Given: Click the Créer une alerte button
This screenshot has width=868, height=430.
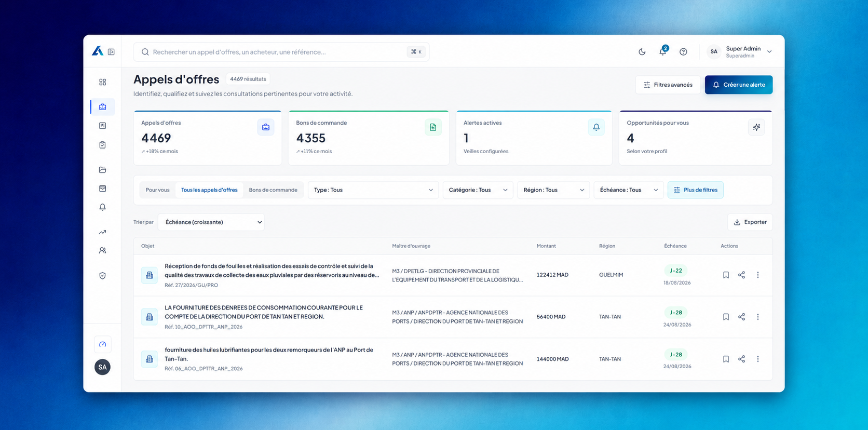Looking at the screenshot, I should [x=739, y=85].
